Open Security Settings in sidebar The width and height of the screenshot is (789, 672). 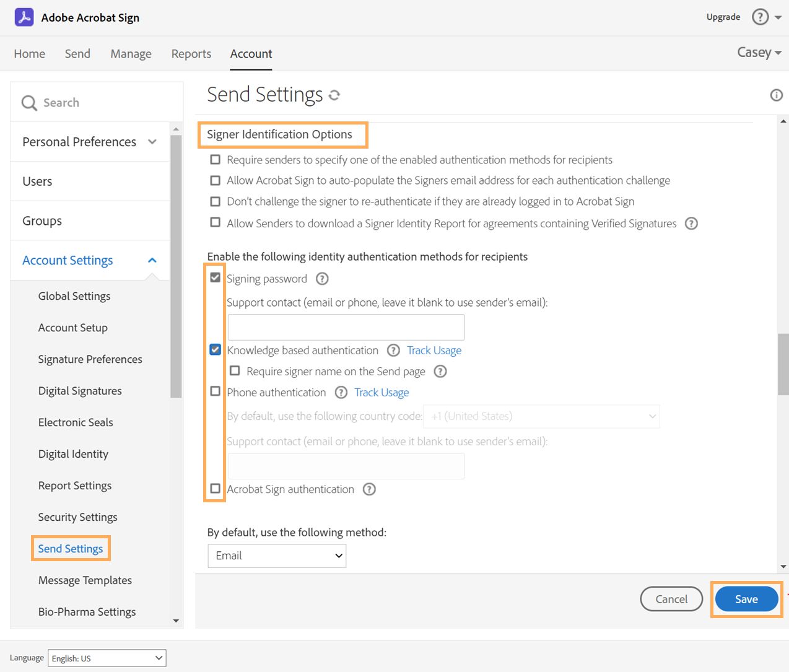pos(78,517)
